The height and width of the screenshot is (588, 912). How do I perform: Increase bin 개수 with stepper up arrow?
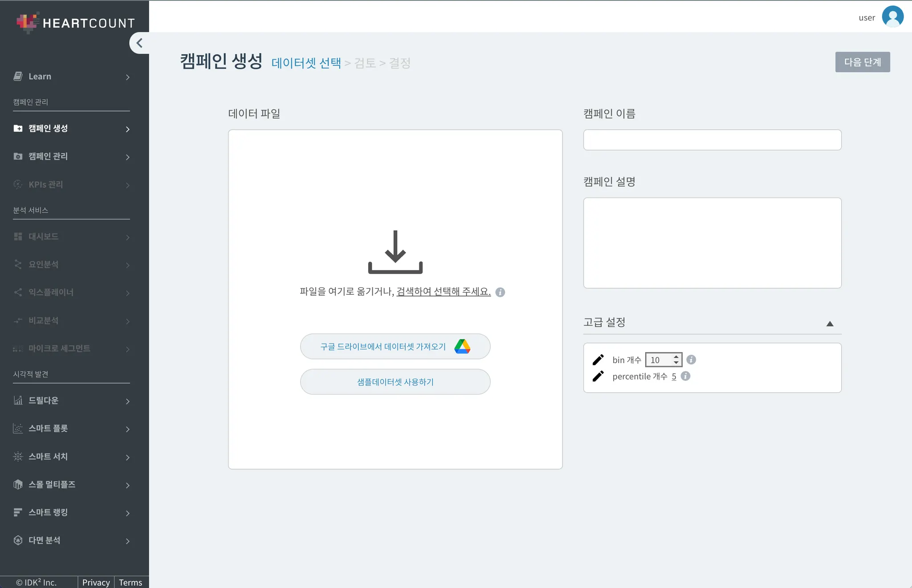pyautogui.click(x=676, y=357)
